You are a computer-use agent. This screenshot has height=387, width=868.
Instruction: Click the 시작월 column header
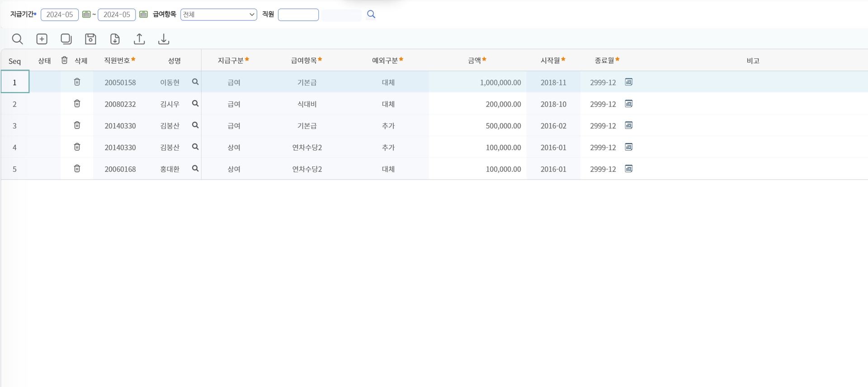click(x=553, y=60)
